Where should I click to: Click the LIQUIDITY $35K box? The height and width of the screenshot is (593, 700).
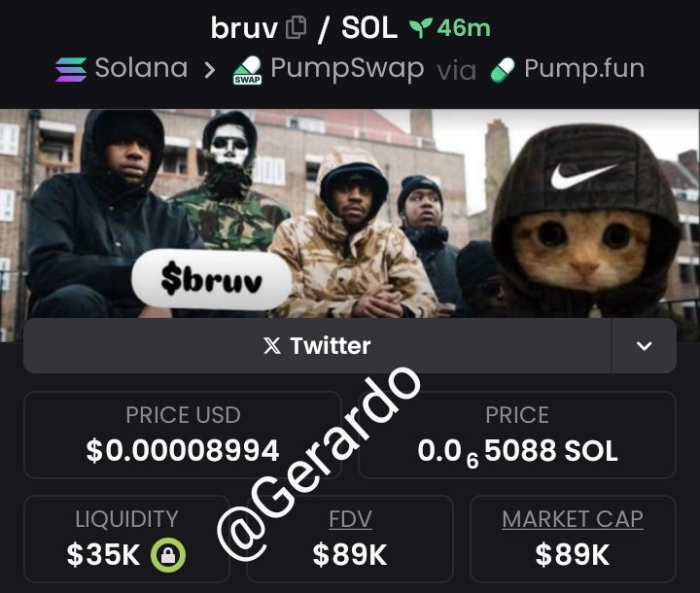pos(126,539)
